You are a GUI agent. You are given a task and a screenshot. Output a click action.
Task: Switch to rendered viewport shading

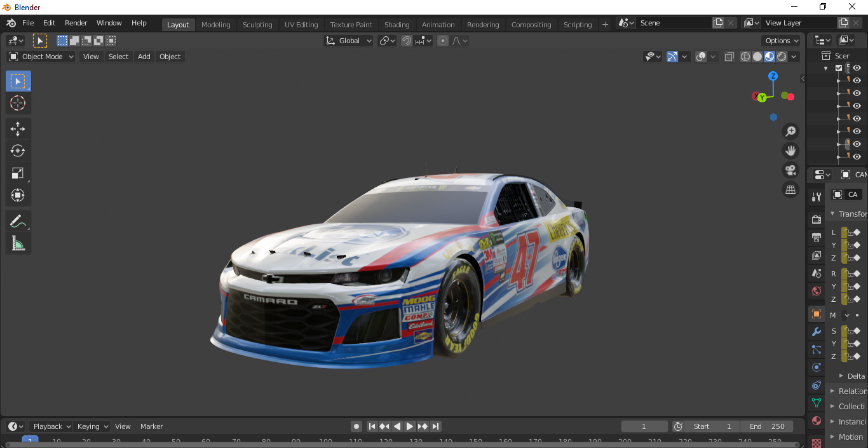coord(782,57)
